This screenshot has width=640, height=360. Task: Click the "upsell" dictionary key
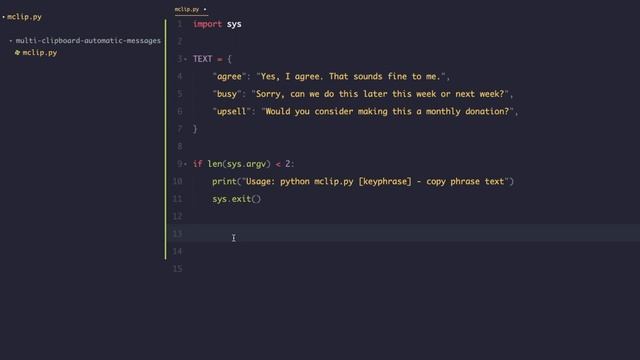(231, 111)
